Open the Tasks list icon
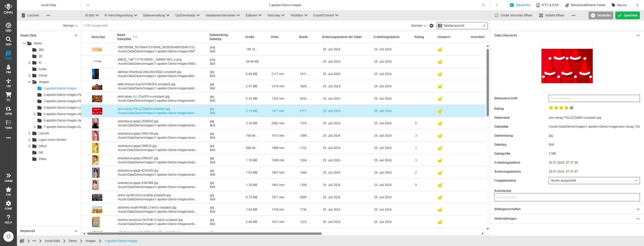644x246 pixels. point(8,124)
